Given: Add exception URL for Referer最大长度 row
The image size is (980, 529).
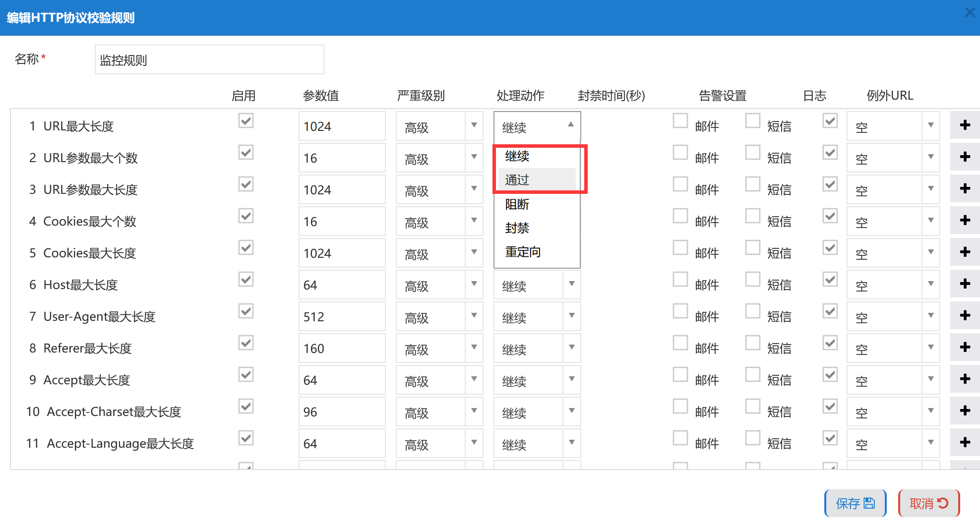Looking at the screenshot, I should (965, 348).
